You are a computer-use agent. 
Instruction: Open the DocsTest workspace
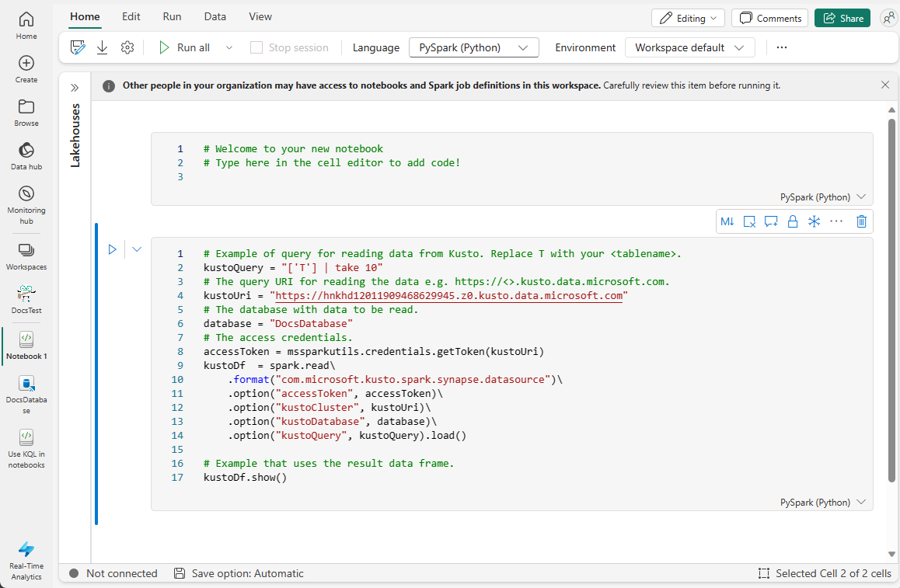coord(26,300)
